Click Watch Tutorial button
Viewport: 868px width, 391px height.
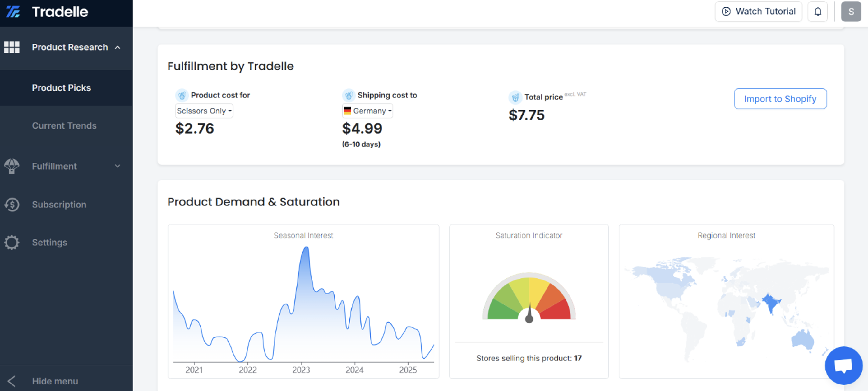pyautogui.click(x=758, y=12)
